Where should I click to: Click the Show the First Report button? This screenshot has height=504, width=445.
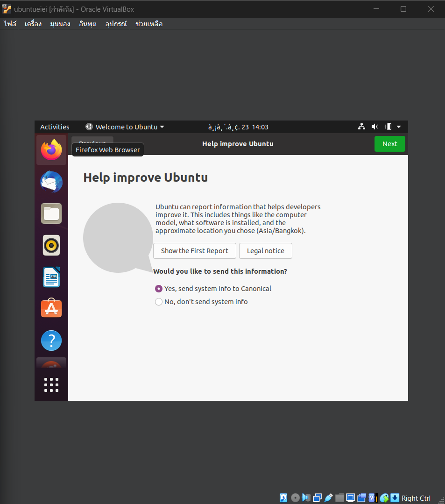point(195,251)
